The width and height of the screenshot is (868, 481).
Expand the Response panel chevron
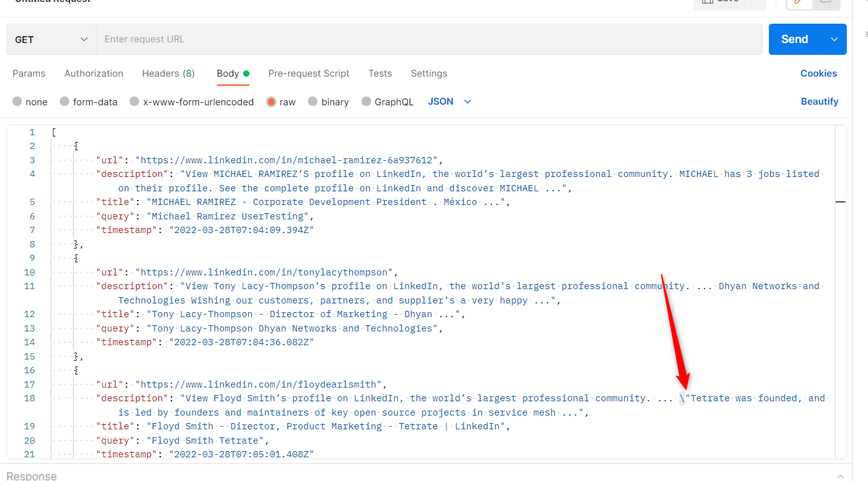point(841,476)
